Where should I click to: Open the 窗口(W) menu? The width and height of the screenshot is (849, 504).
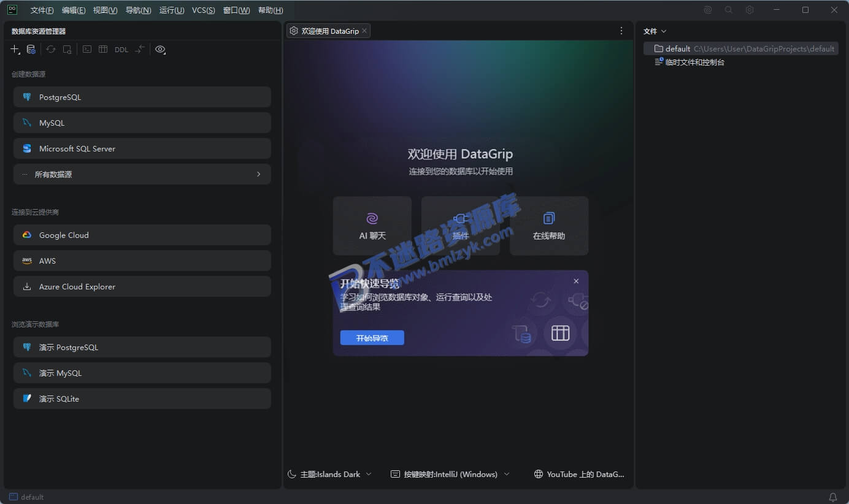pyautogui.click(x=237, y=10)
